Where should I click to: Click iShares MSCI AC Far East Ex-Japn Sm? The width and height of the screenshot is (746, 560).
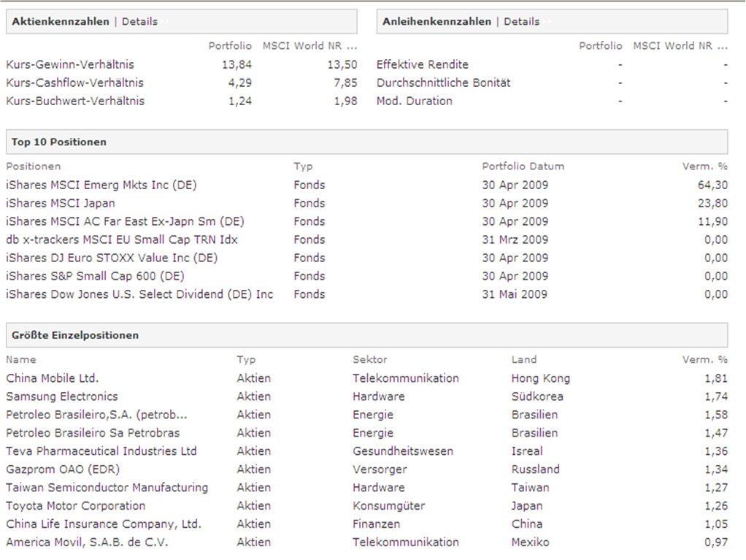coord(125,221)
